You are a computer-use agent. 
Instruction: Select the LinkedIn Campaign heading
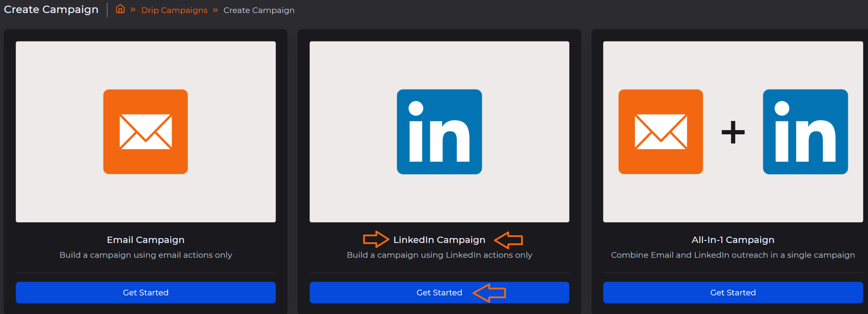[x=439, y=240]
